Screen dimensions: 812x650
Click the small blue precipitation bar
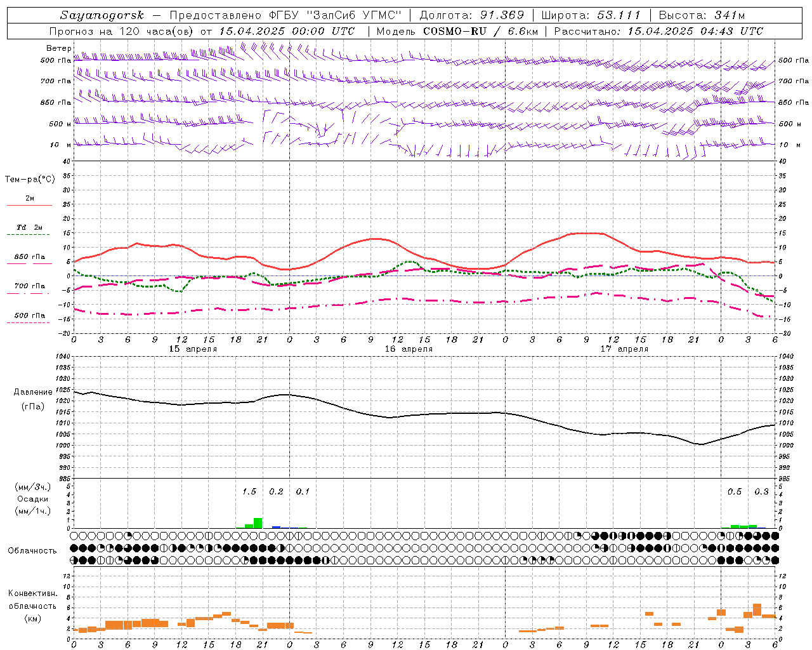click(276, 527)
